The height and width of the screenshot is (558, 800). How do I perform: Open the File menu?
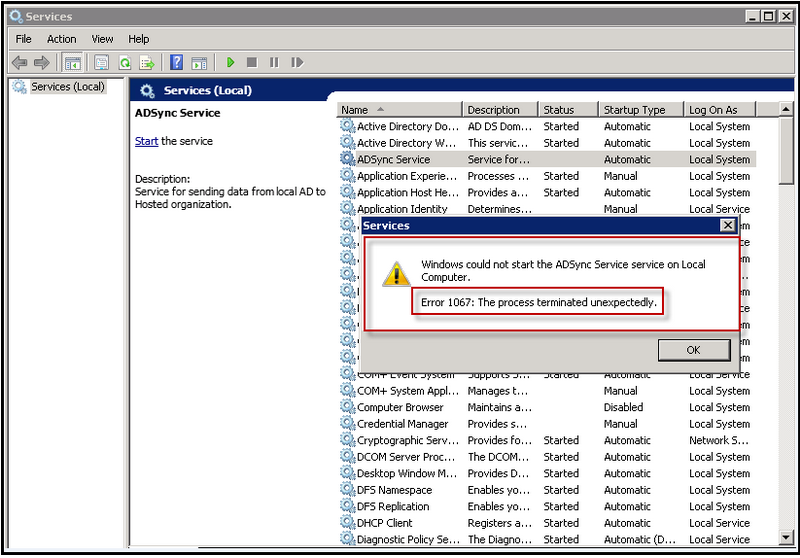coord(23,39)
